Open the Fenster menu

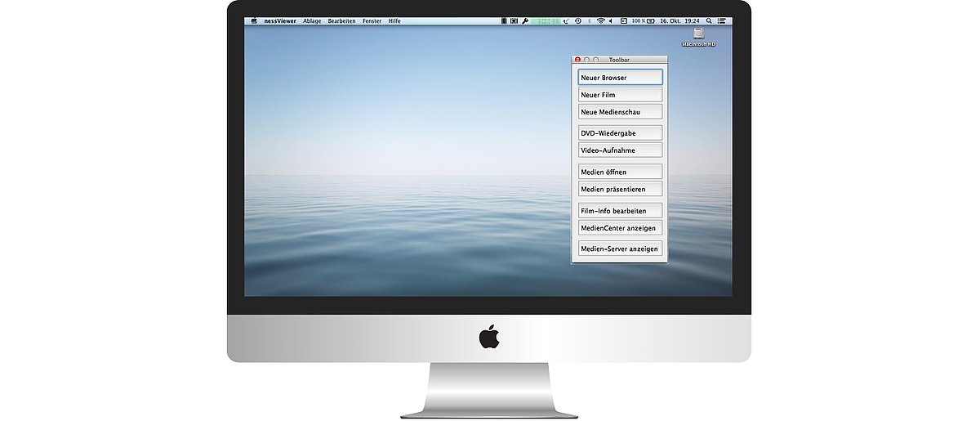[372, 20]
